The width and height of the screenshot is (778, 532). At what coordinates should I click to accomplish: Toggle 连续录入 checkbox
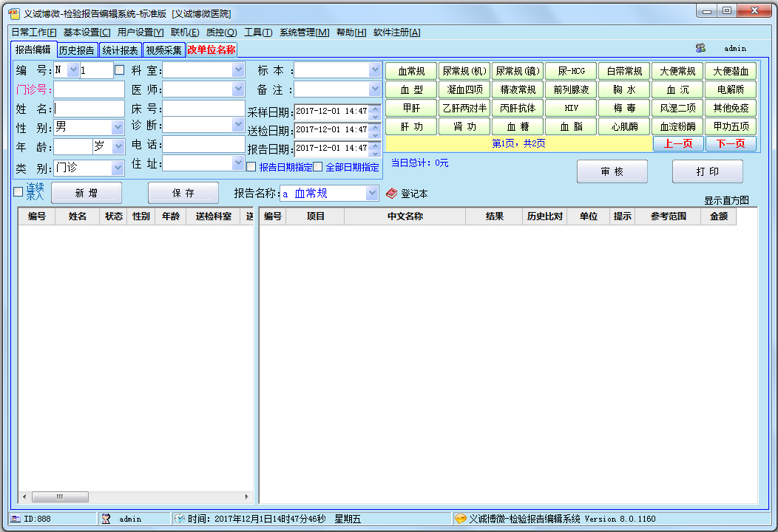[x=18, y=192]
